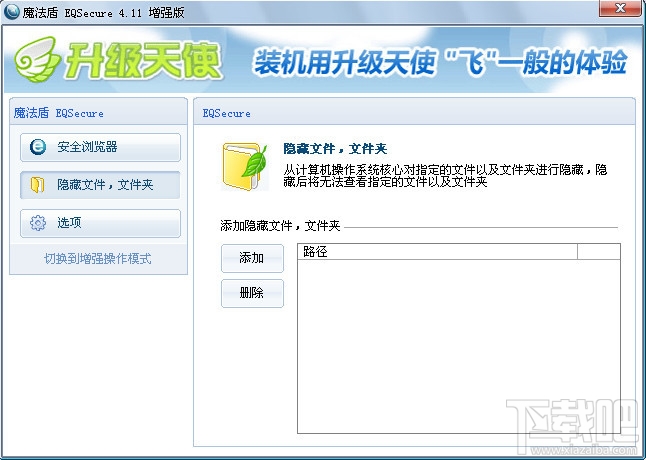Viewport: 646px width, 460px height.
Task: Click the large folder with leaf icon
Action: (x=245, y=166)
